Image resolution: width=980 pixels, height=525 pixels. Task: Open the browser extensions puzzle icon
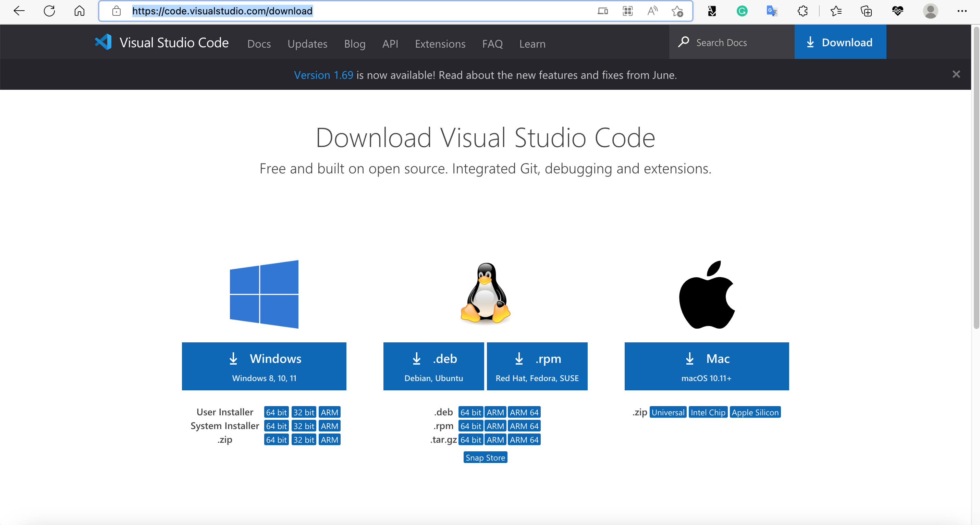803,11
